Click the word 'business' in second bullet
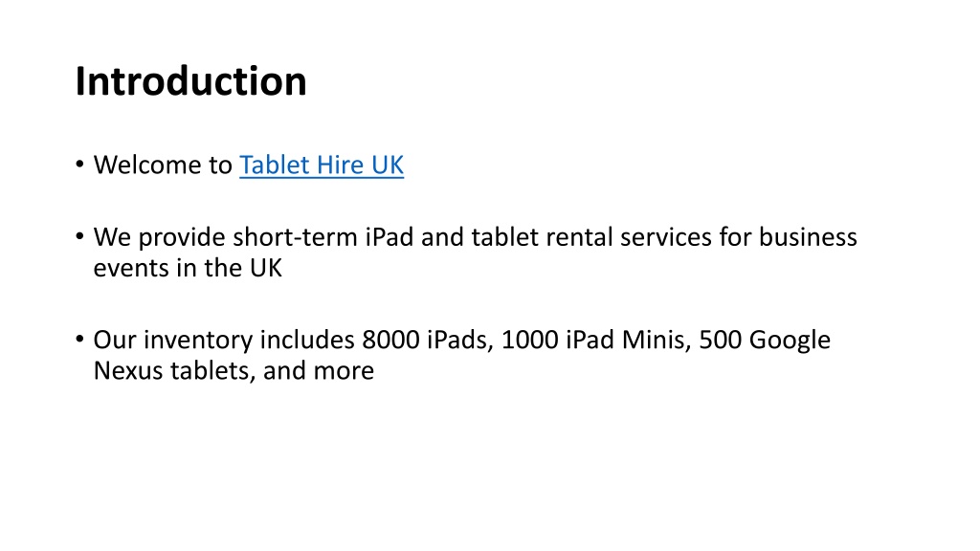Viewport: 980px width, 551px height. tap(808, 237)
